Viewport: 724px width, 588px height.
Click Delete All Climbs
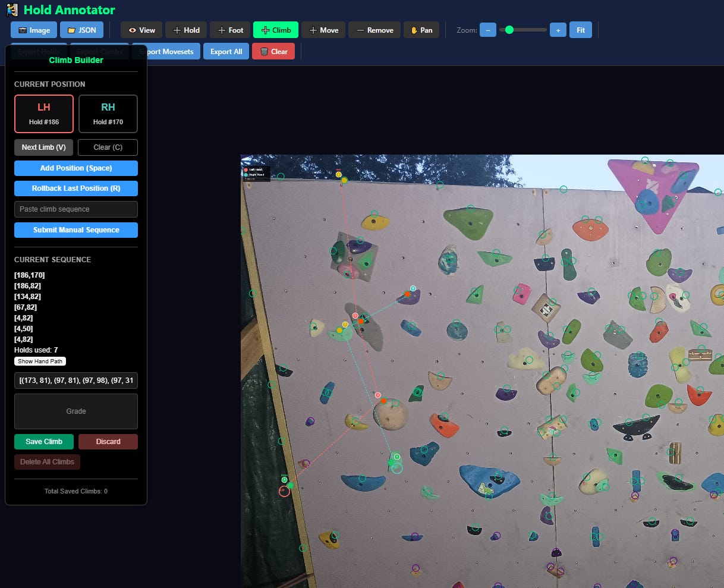47,461
